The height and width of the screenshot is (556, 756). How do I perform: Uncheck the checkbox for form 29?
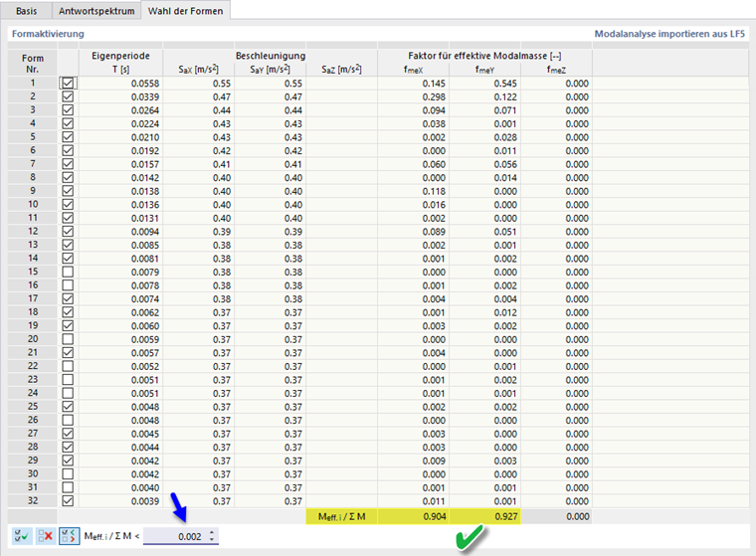point(68,461)
